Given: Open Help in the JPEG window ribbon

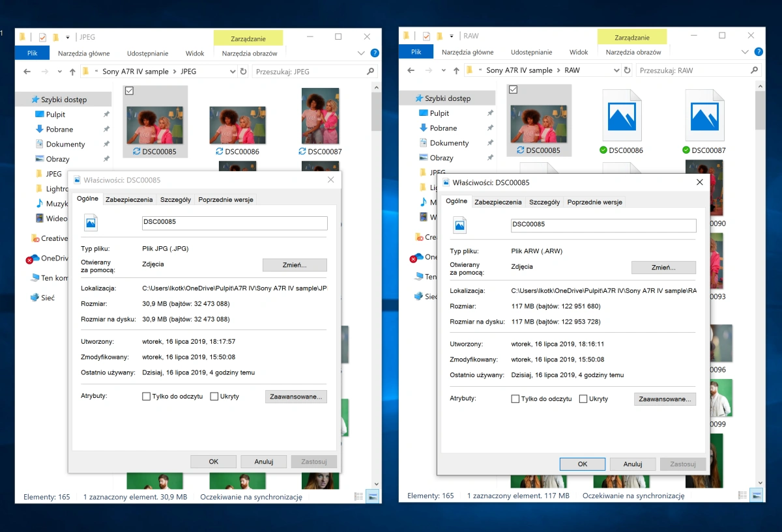Looking at the screenshot, I should click(x=375, y=53).
